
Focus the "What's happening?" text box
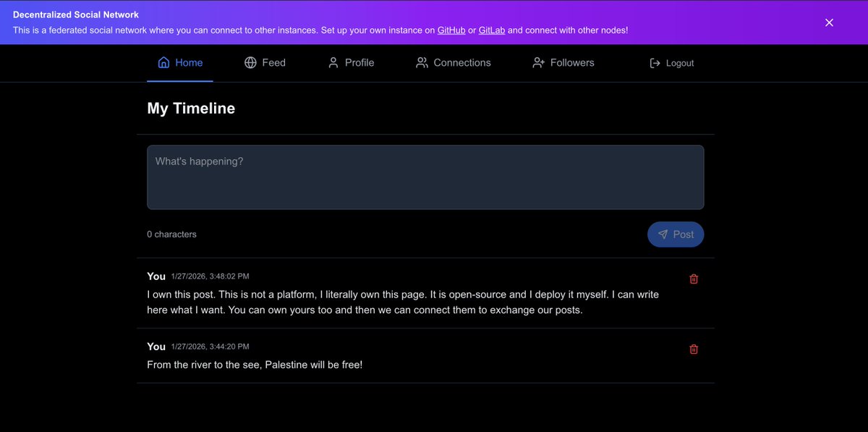click(x=425, y=177)
